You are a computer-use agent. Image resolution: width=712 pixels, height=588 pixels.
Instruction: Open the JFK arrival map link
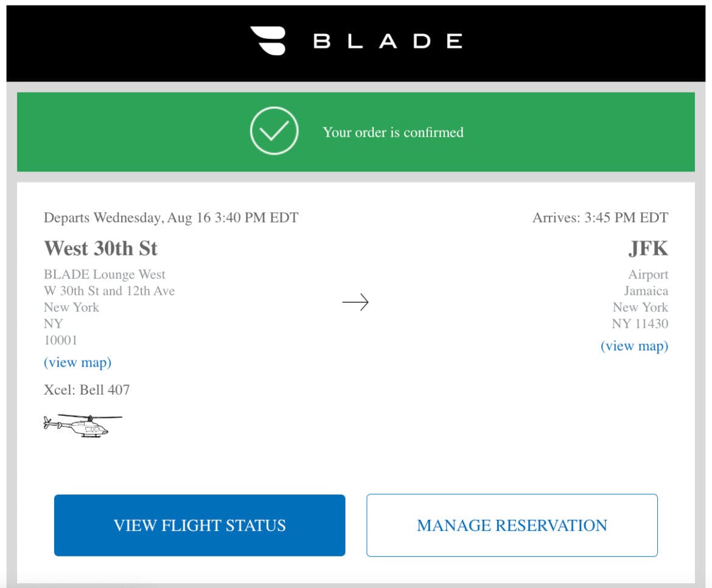(635, 345)
